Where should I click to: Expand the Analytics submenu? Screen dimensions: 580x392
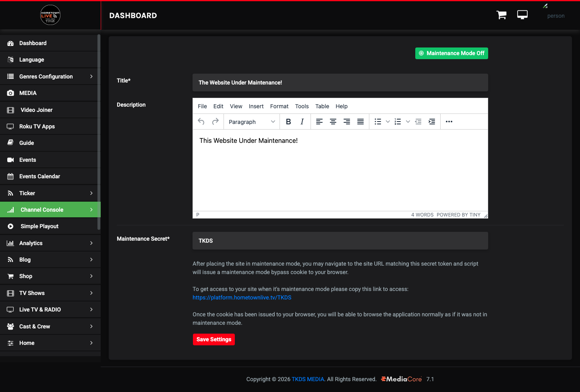91,243
